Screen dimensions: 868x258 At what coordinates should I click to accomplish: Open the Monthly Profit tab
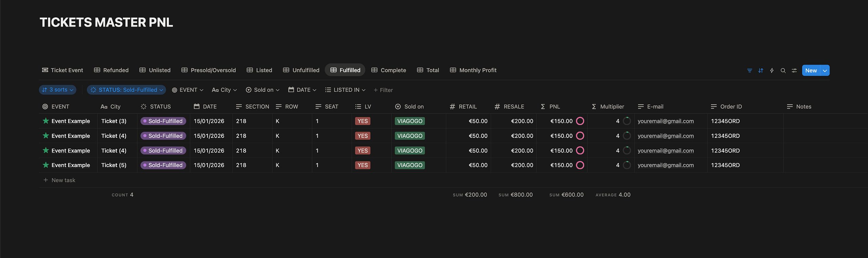(473, 70)
